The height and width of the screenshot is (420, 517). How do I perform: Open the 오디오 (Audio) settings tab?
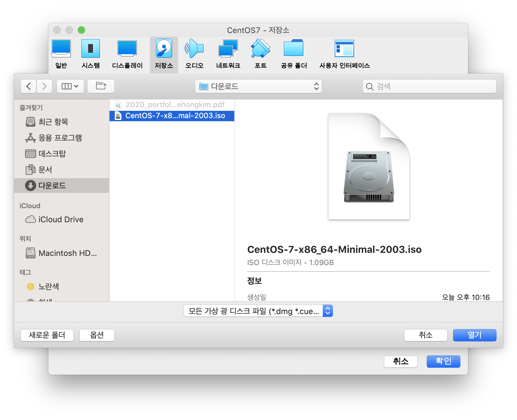(194, 54)
